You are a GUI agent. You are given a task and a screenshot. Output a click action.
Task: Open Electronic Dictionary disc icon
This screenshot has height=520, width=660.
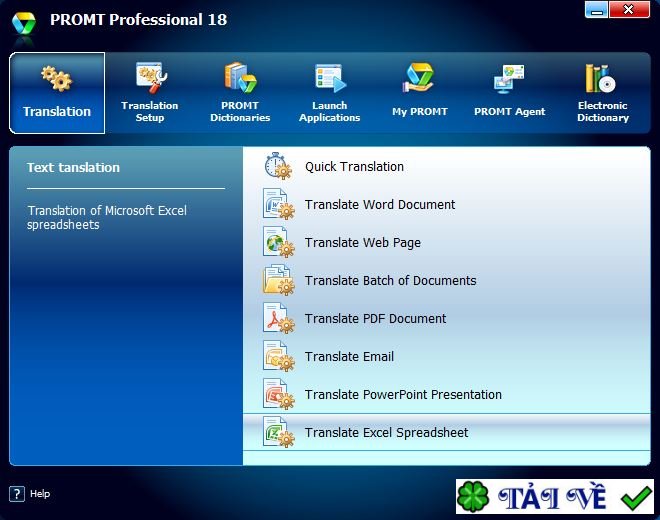(600, 78)
